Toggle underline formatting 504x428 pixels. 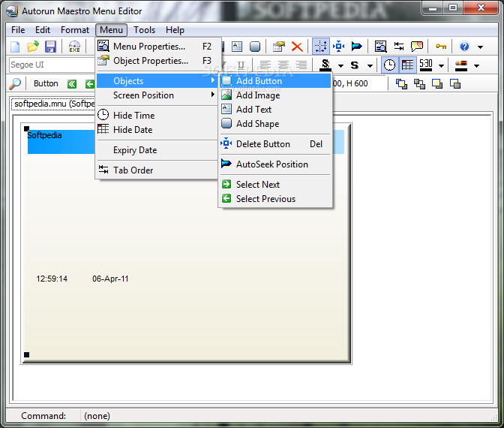coord(241,65)
